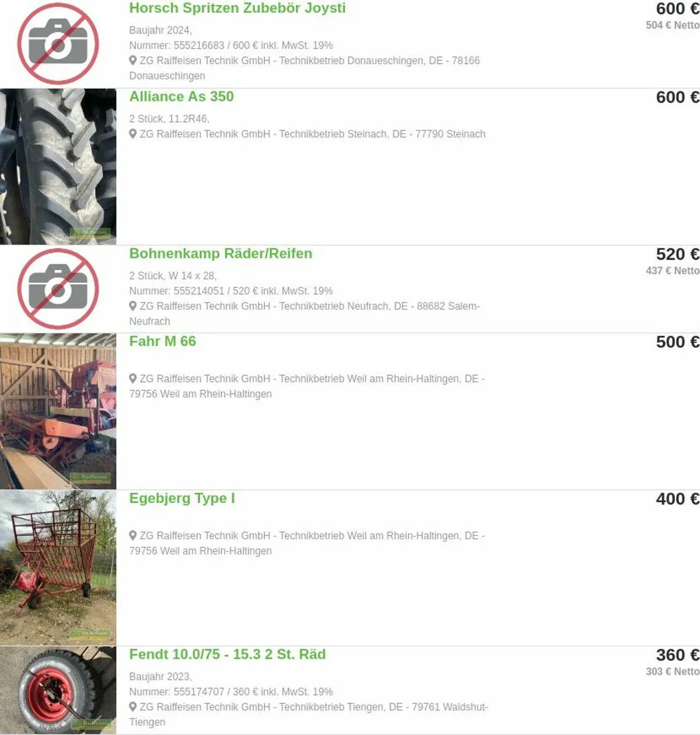Click the no-photo icon for Bohnenkamp Räder/Reifen
The image size is (700, 735).
(x=58, y=289)
